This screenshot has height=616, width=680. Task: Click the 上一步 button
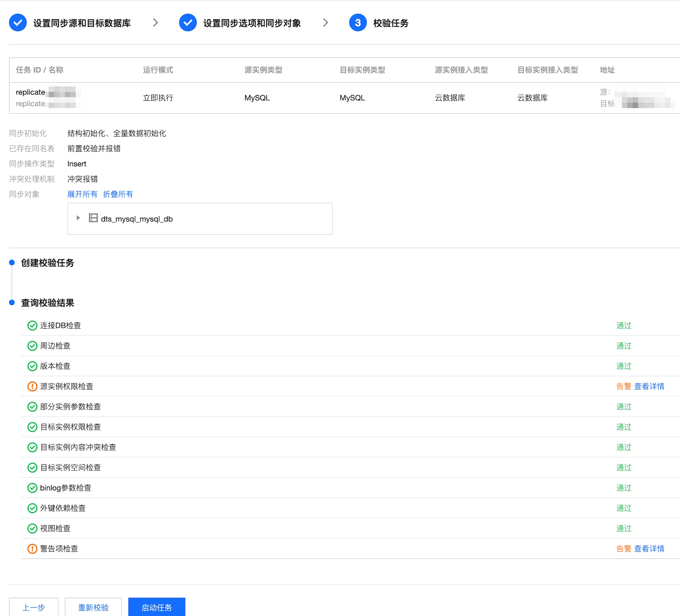point(33,608)
